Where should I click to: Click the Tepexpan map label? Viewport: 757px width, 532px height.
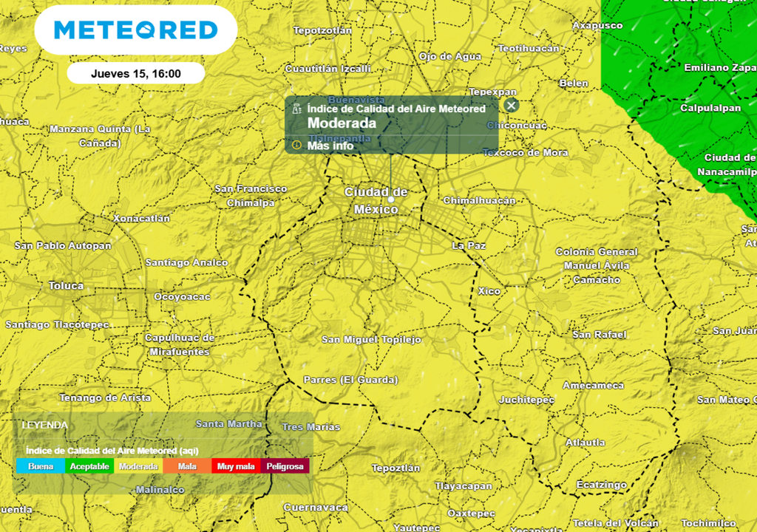click(x=493, y=92)
